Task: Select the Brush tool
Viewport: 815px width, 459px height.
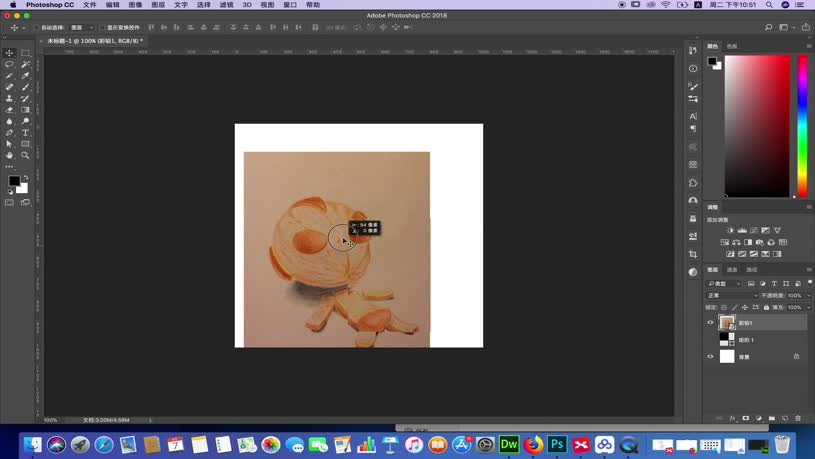Action: [x=25, y=87]
